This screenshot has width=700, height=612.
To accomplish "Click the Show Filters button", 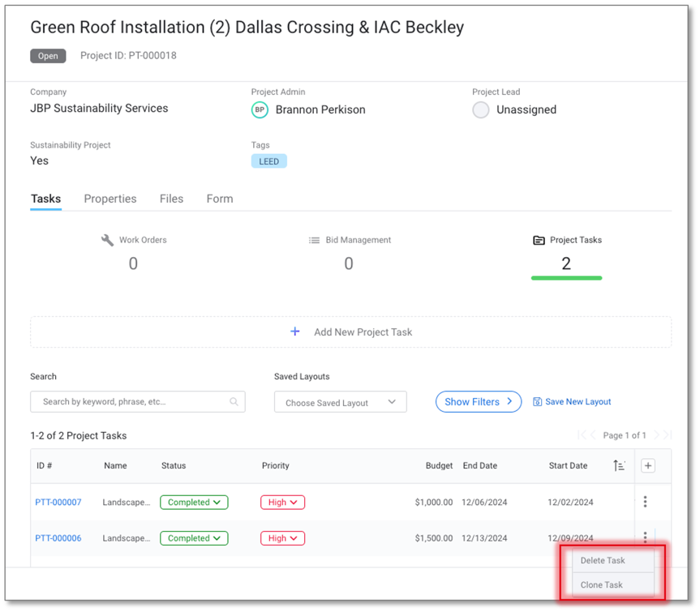I will point(478,401).
